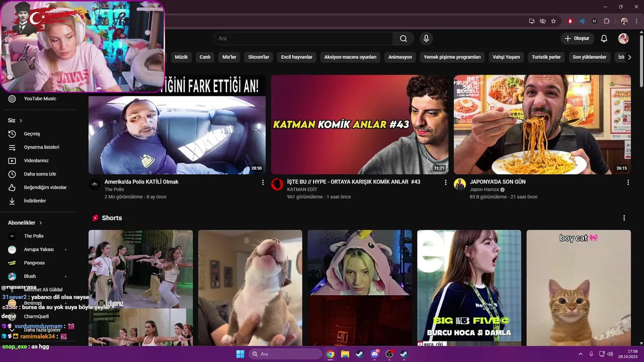Open options menu for İŞTE BU HYPE video
The image size is (644, 362).
[445, 183]
